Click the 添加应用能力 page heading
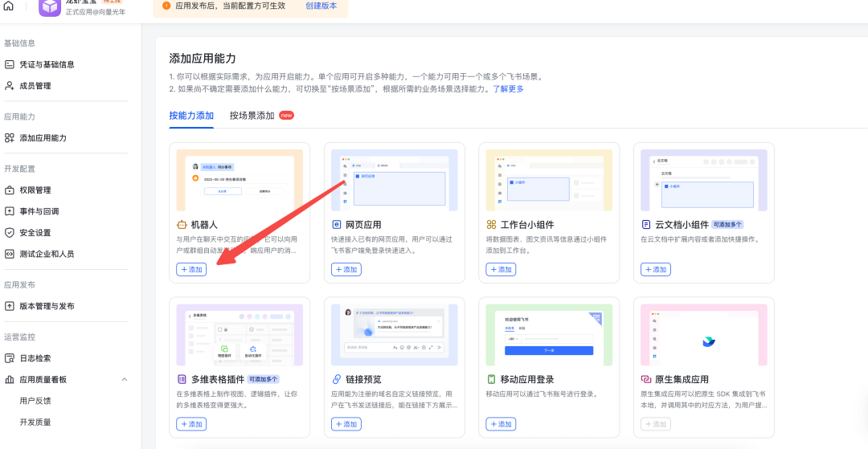This screenshot has width=868, height=449. pos(203,59)
